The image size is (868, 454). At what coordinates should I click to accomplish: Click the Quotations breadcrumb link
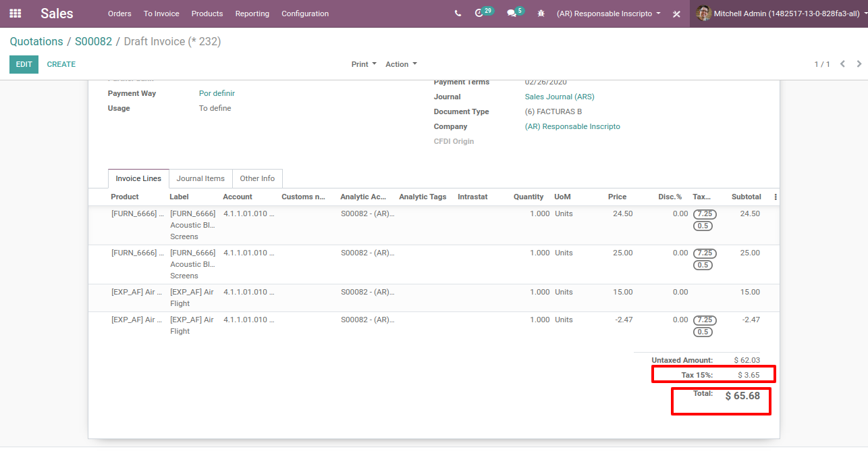pos(36,41)
